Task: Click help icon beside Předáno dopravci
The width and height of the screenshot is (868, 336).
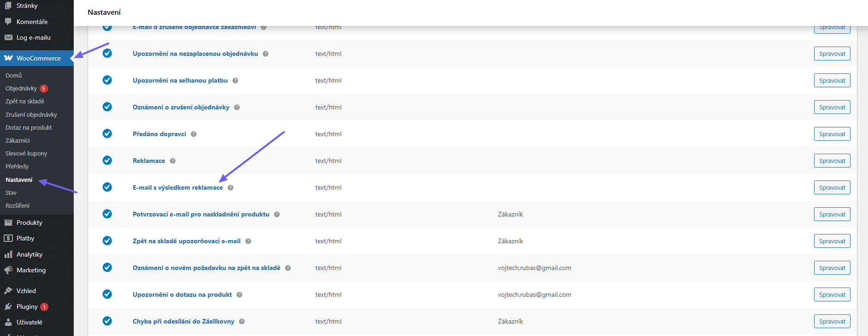Action: [x=194, y=134]
